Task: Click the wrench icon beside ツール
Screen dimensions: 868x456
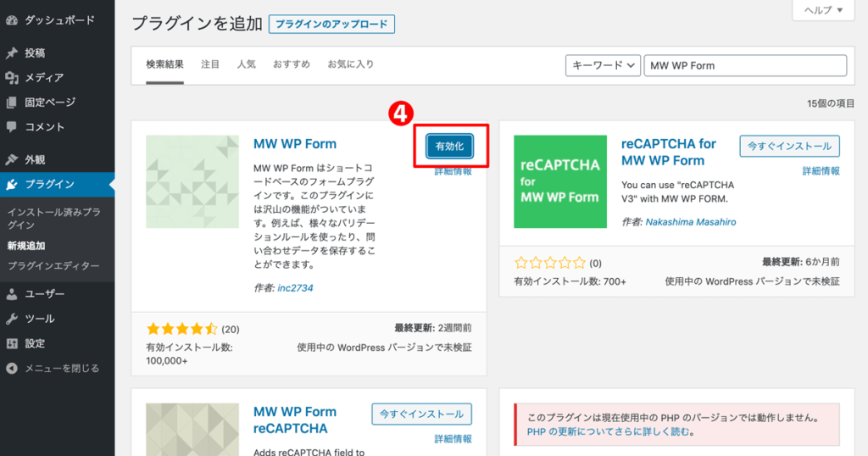Action: (x=12, y=319)
